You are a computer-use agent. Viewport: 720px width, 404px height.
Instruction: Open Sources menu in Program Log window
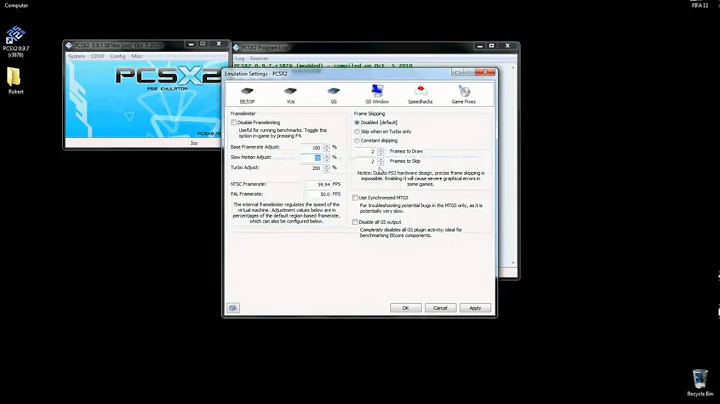click(x=259, y=58)
